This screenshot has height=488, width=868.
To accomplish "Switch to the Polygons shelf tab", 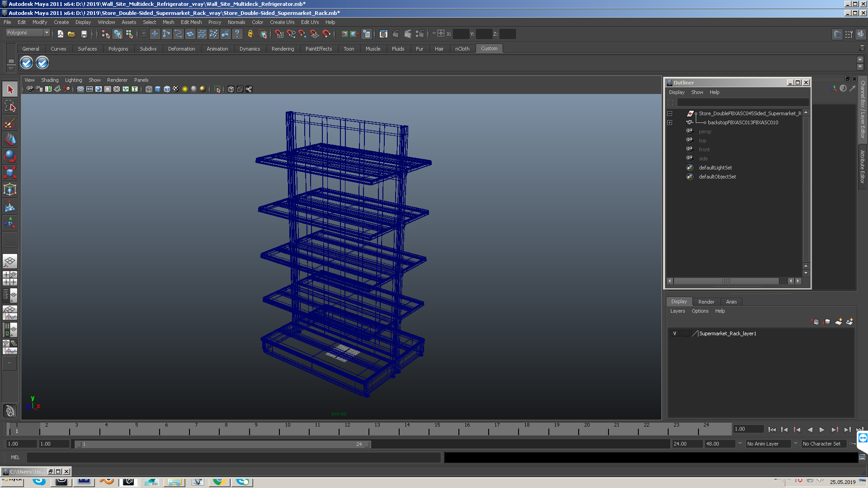I will 118,49.
